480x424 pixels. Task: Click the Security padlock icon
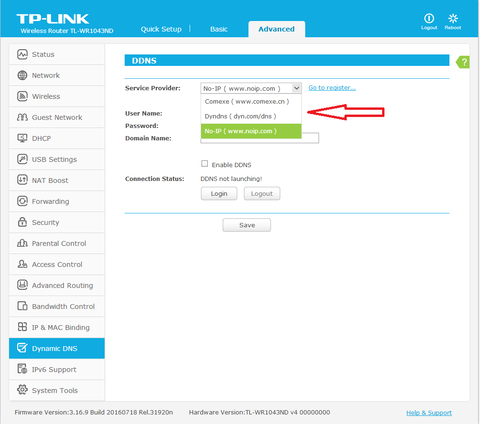(22, 222)
